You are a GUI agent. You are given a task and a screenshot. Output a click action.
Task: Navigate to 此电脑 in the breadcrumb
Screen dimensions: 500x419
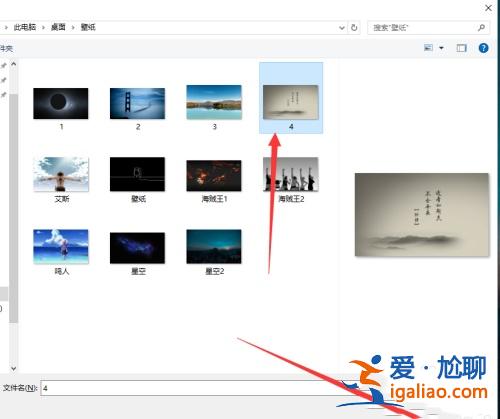click(25, 27)
